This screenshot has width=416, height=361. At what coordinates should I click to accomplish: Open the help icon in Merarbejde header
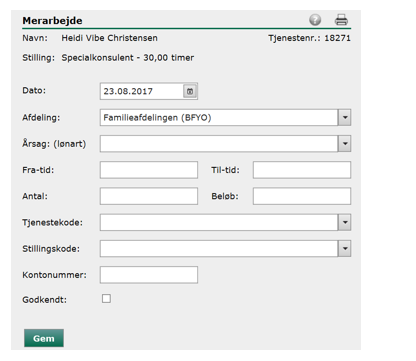coord(315,20)
